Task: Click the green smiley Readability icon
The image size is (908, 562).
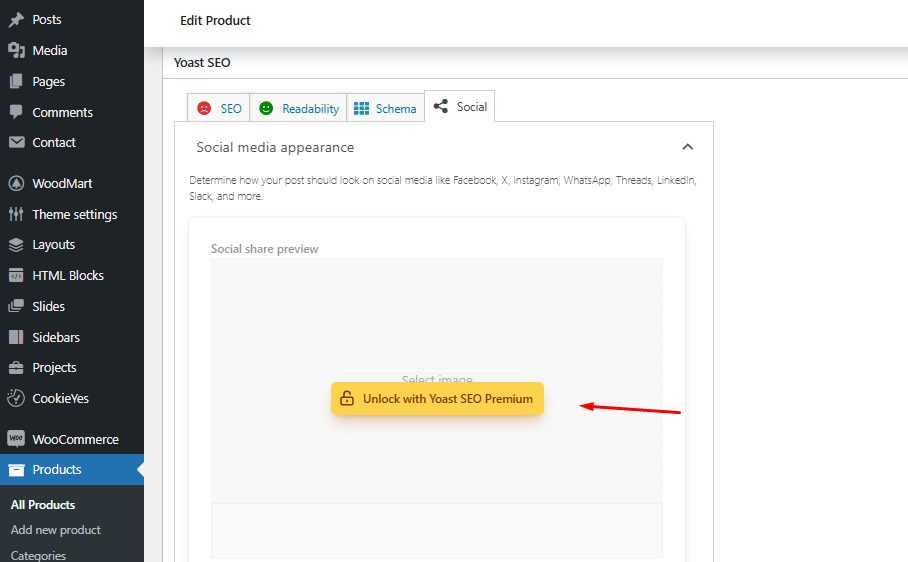Action: (x=266, y=108)
